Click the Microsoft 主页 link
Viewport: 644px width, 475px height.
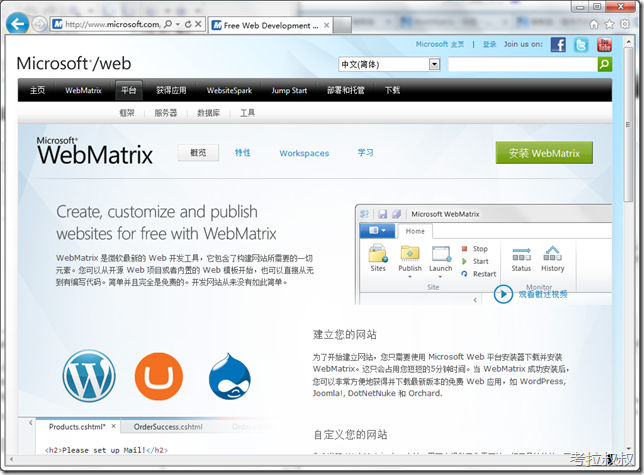(439, 44)
